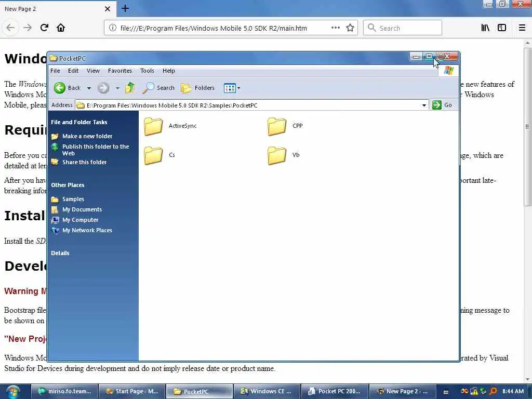Image resolution: width=532 pixels, height=399 pixels.
Task: Select the Vb folder icon
Action: coord(277,155)
